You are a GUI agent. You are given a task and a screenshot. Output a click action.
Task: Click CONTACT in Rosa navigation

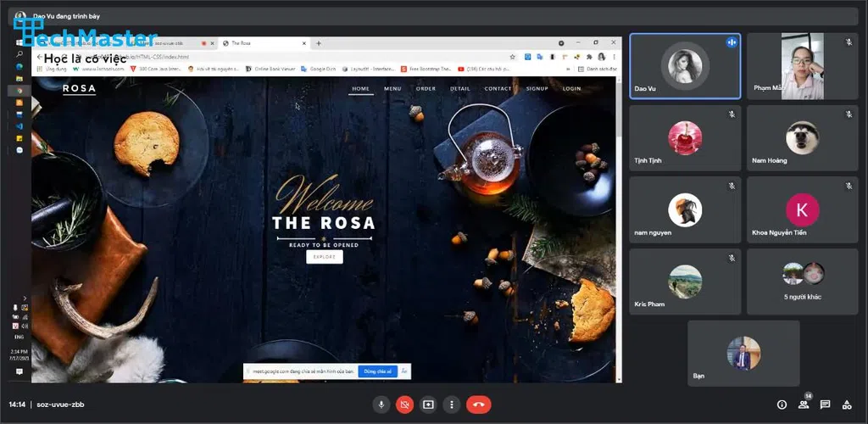click(498, 88)
